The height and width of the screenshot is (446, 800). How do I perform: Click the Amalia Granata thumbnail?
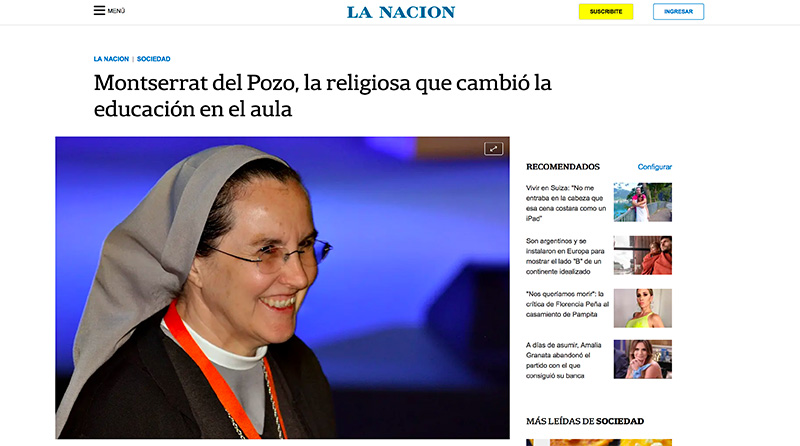[642, 359]
